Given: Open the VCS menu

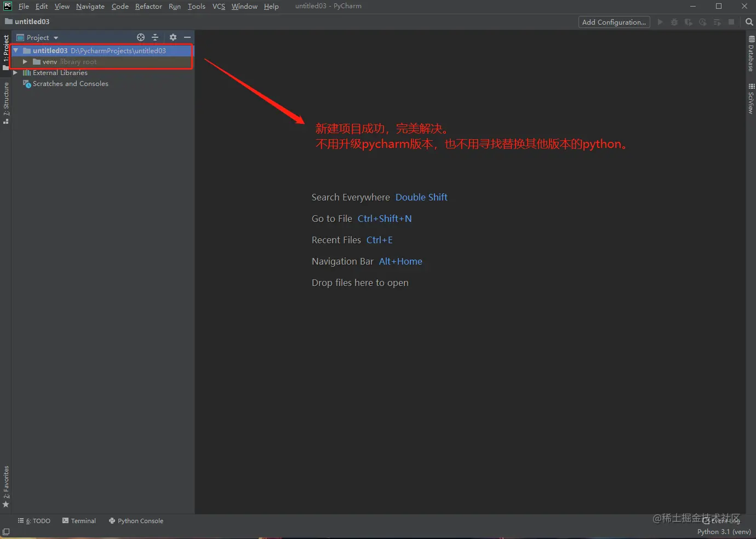Looking at the screenshot, I should 219,7.
